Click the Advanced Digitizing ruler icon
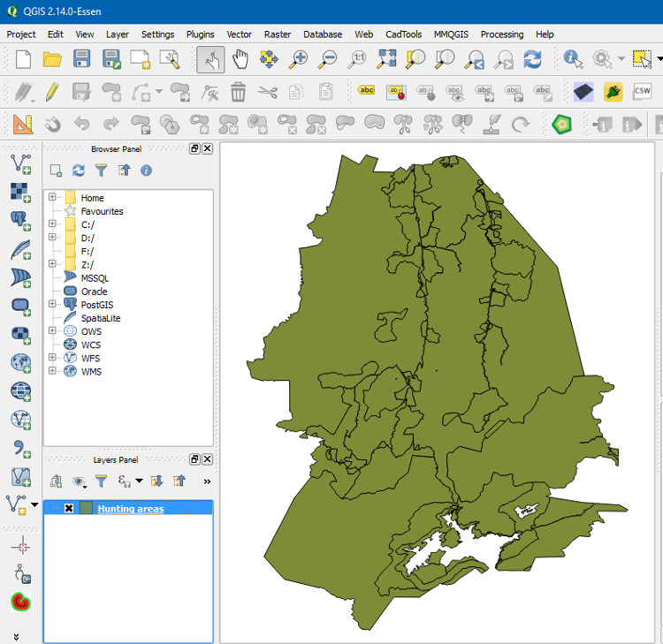This screenshot has height=644, width=663. point(23,125)
